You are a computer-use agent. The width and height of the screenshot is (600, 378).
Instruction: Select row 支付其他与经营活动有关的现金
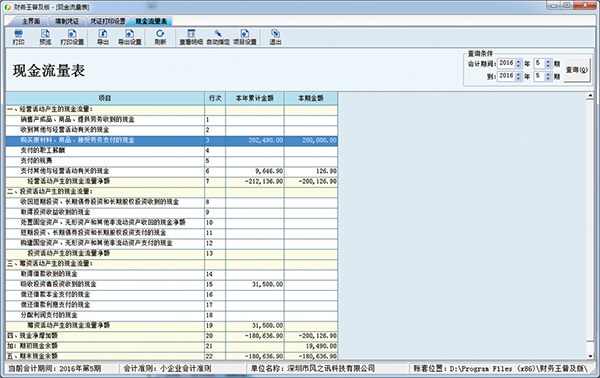pyautogui.click(x=172, y=171)
